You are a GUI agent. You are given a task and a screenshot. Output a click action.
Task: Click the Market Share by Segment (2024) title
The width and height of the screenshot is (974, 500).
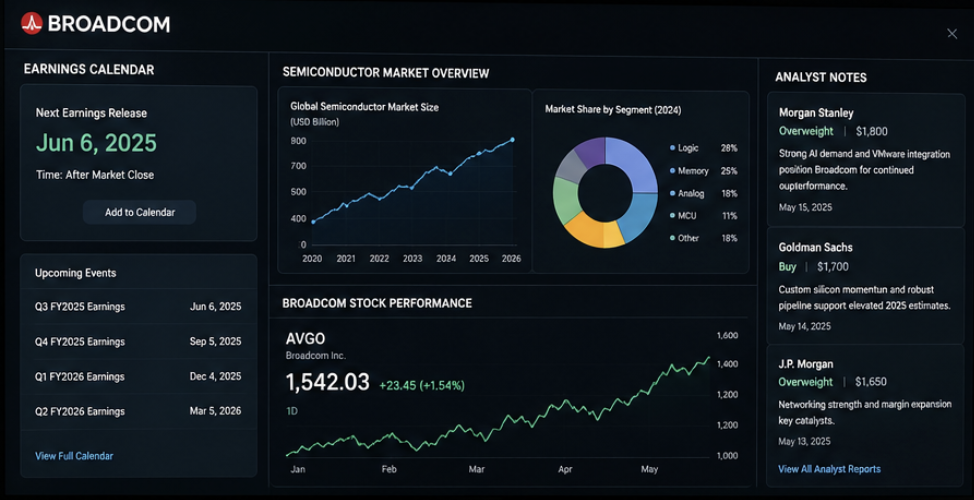613,110
